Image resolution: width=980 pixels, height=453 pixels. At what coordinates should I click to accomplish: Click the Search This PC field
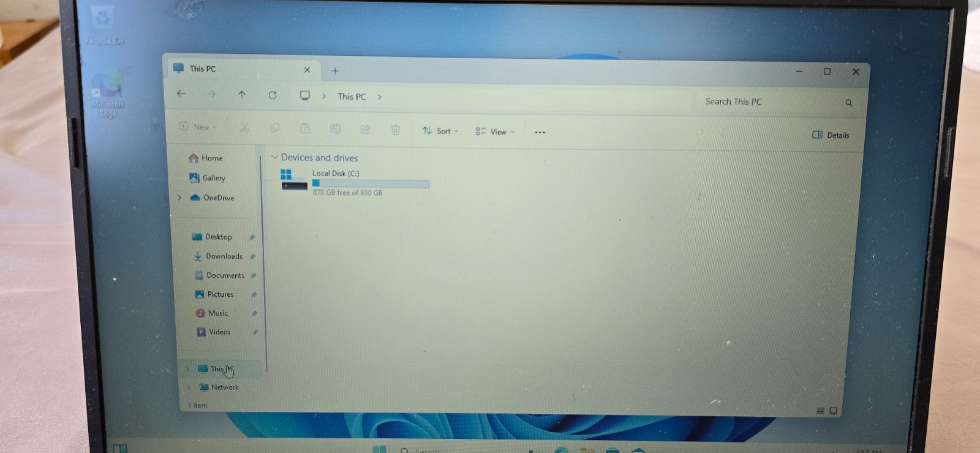point(778,102)
